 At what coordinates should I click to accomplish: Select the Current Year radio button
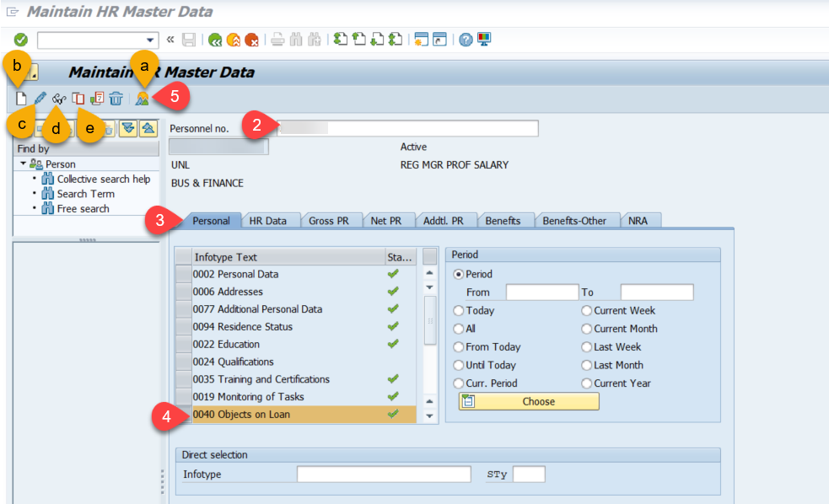pos(586,383)
